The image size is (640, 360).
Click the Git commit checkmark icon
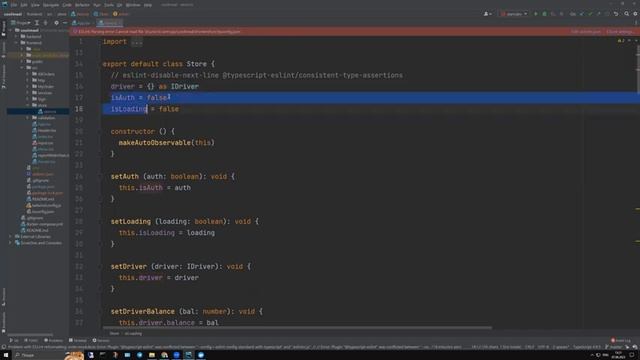(590, 14)
